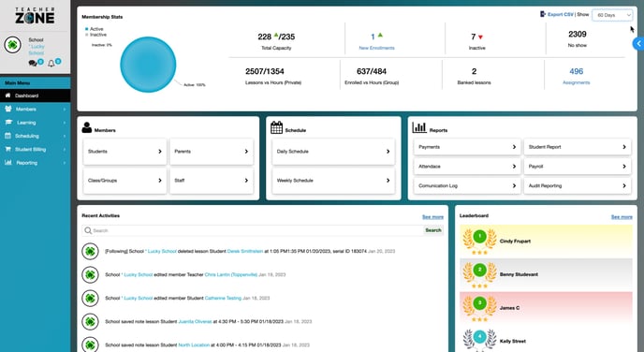Open the notifications bell icon
This screenshot has width=644, height=352.
51,64
